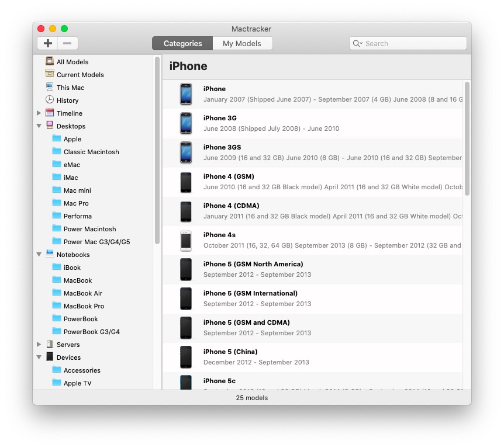Viewport: 504px width, 448px height.
Task: Expand the Timeline disclosure triangle
Action: pos(39,113)
